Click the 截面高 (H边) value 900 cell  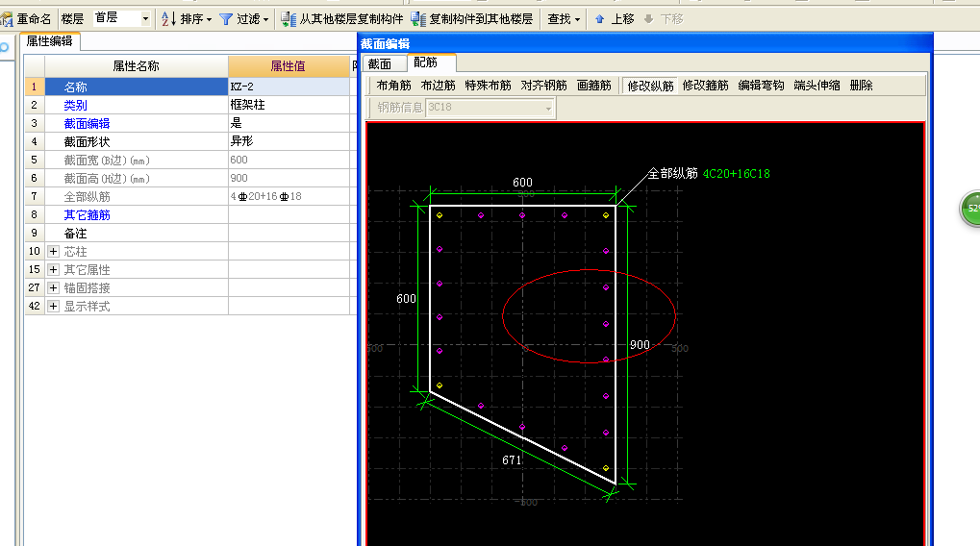tap(289, 178)
